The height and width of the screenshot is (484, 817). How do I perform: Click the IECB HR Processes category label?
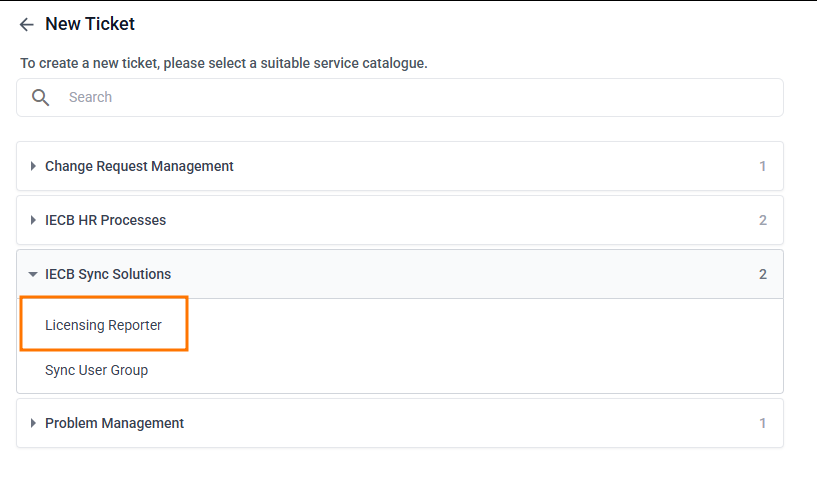pos(105,220)
